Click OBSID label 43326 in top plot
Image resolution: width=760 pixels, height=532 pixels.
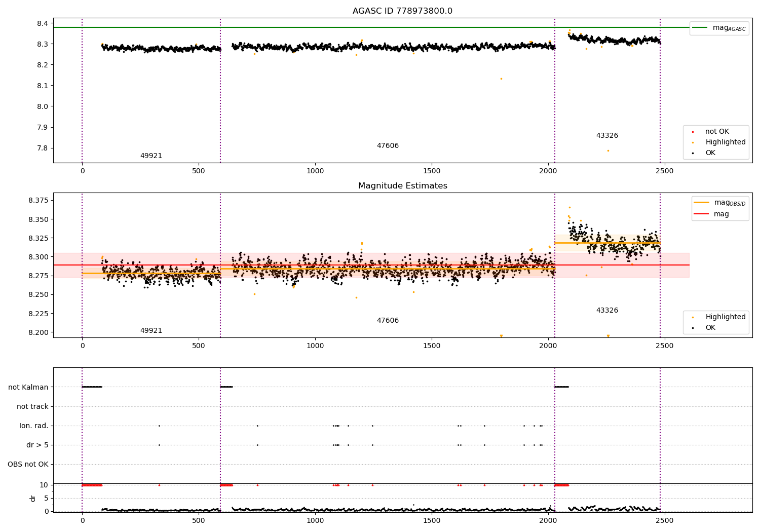coord(607,136)
